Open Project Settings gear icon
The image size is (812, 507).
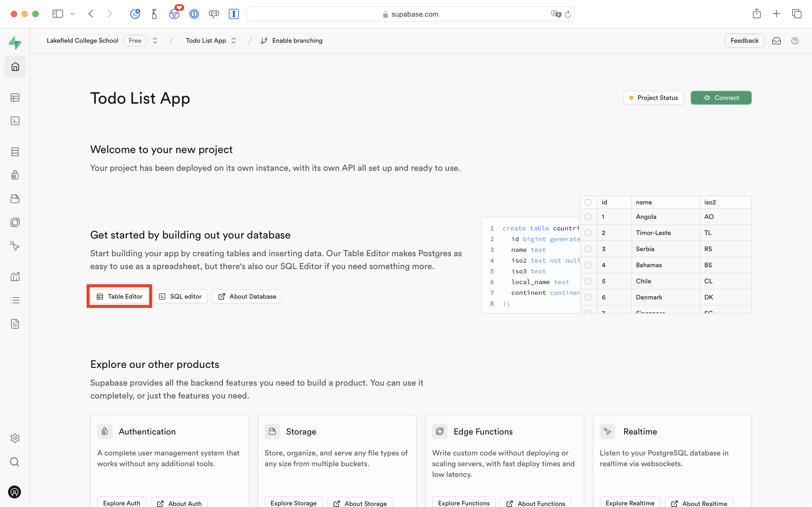point(15,438)
